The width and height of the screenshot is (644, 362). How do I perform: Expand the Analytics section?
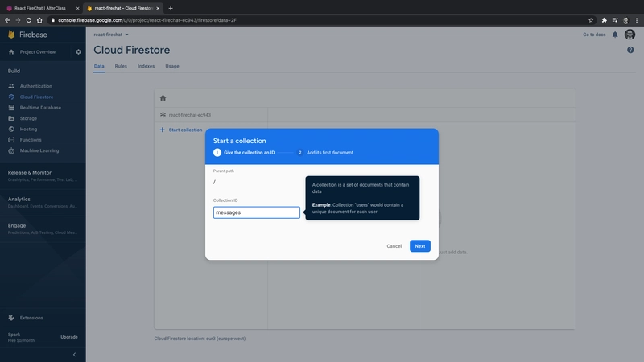pos(43,202)
